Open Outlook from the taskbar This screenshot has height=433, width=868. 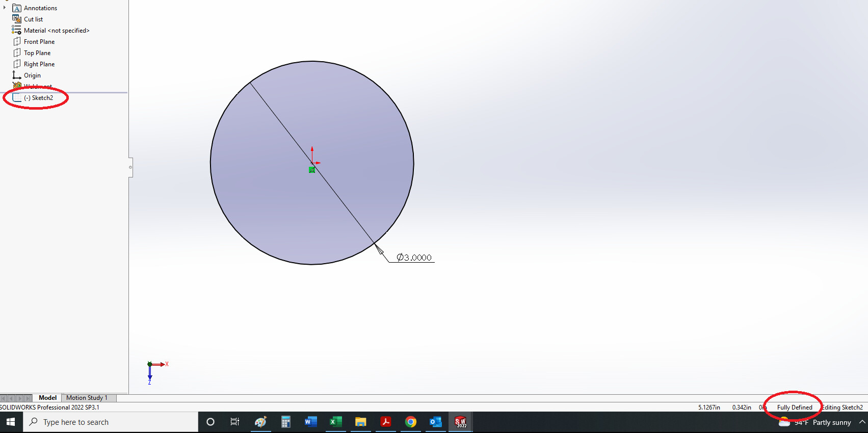pyautogui.click(x=435, y=422)
